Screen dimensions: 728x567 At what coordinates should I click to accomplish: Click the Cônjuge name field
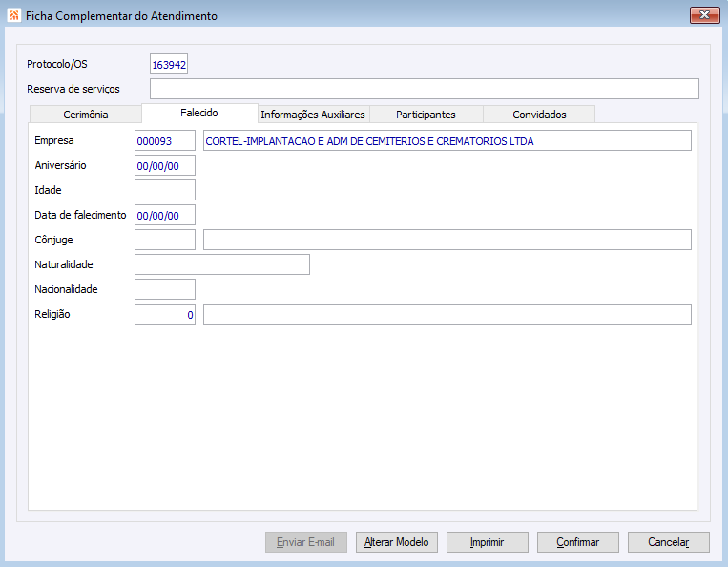tap(447, 240)
